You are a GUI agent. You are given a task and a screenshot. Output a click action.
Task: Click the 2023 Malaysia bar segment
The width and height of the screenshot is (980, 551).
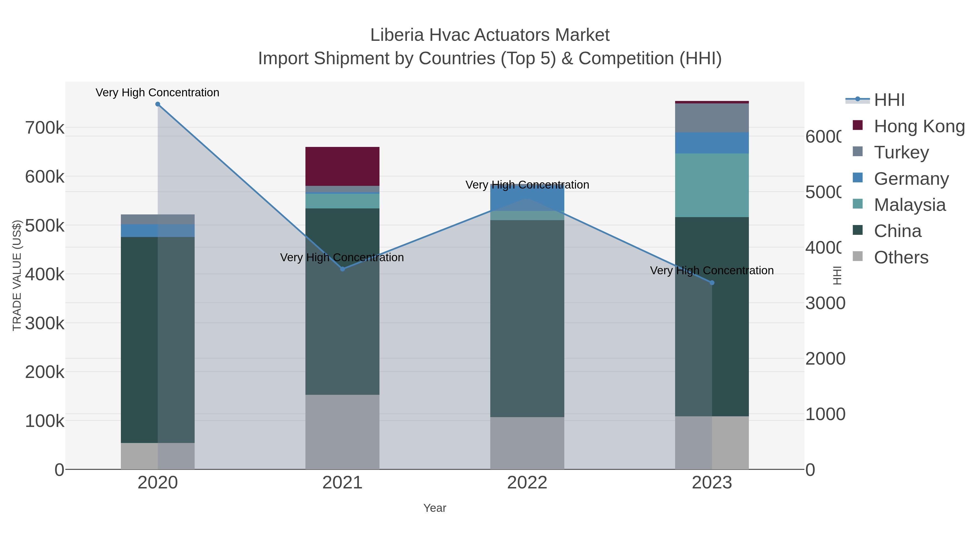[712, 185]
